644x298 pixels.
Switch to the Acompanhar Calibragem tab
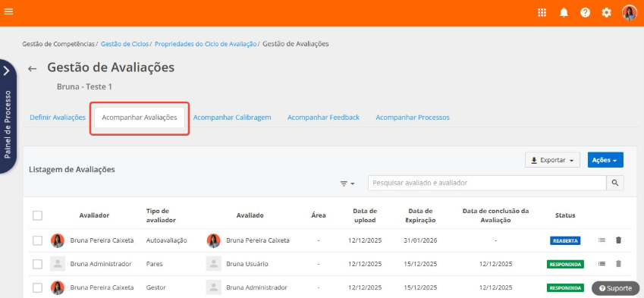pos(232,118)
